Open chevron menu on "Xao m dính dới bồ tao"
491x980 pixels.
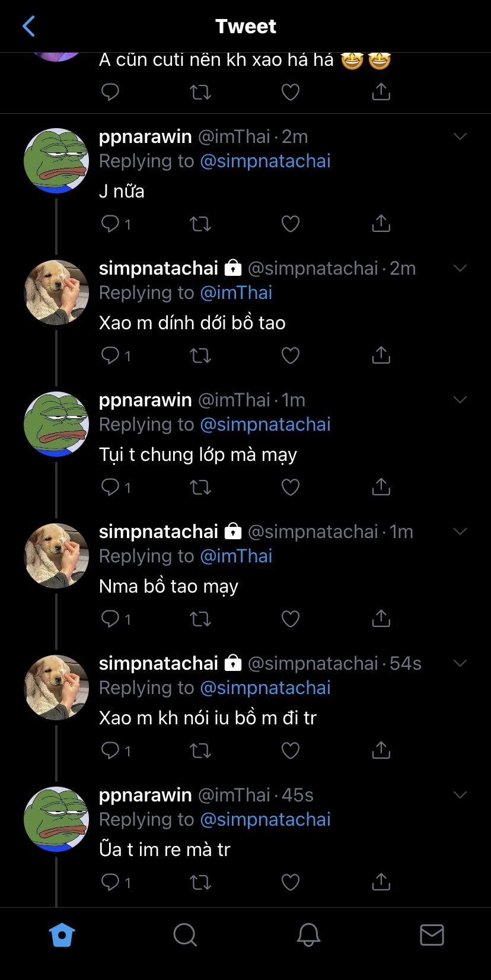(x=460, y=268)
